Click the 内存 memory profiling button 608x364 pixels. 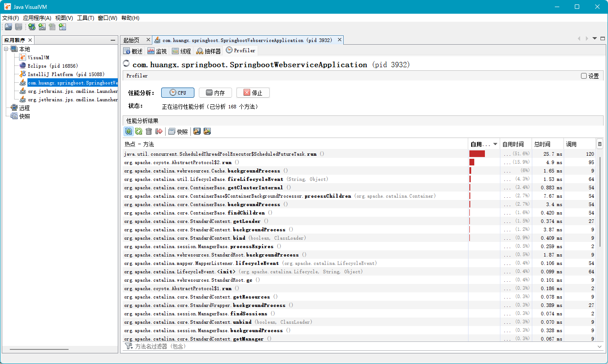tap(215, 93)
